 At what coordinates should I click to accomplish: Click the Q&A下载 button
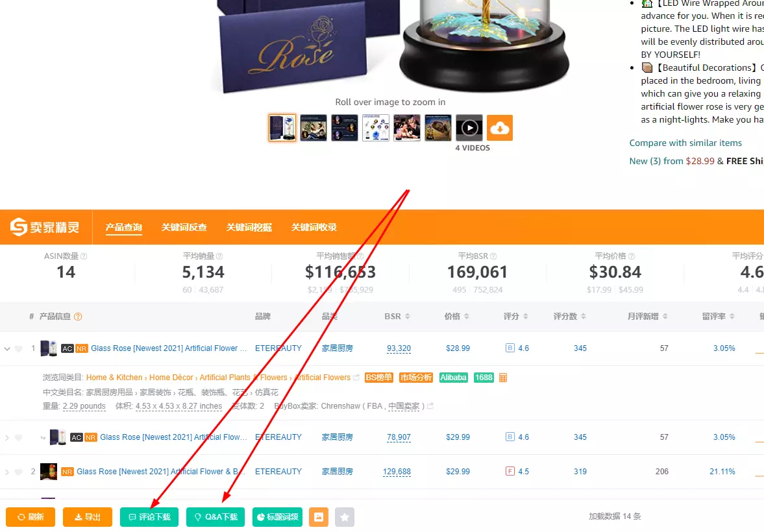[216, 517]
